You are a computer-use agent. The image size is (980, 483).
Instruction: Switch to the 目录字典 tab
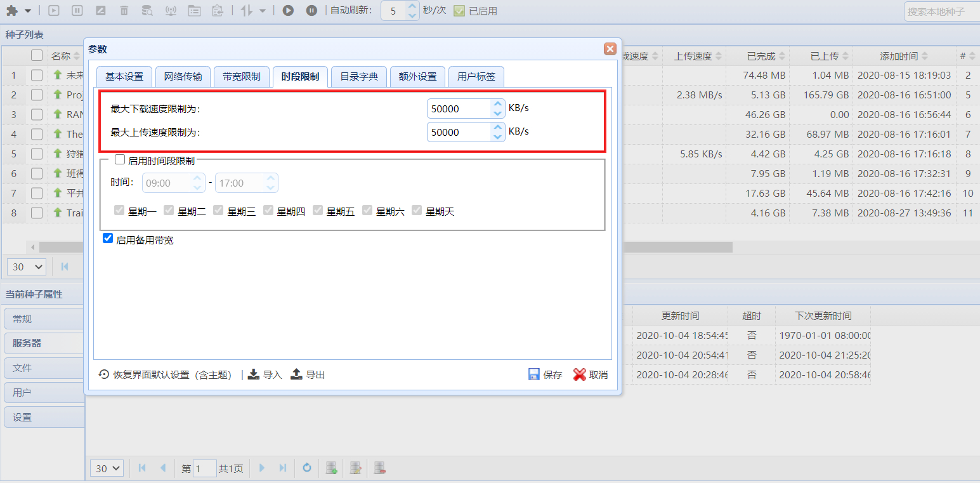pyautogui.click(x=359, y=77)
